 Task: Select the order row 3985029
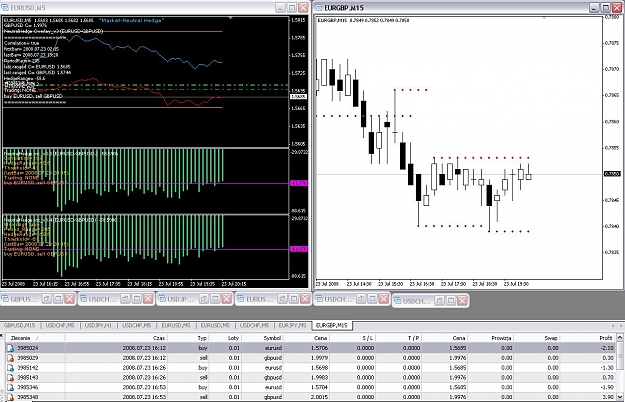point(311,358)
